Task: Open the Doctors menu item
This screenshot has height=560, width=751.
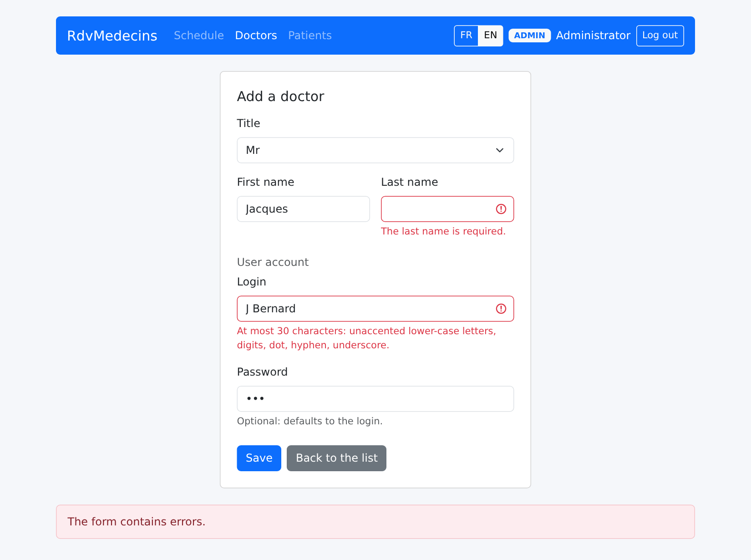Action: (256, 36)
